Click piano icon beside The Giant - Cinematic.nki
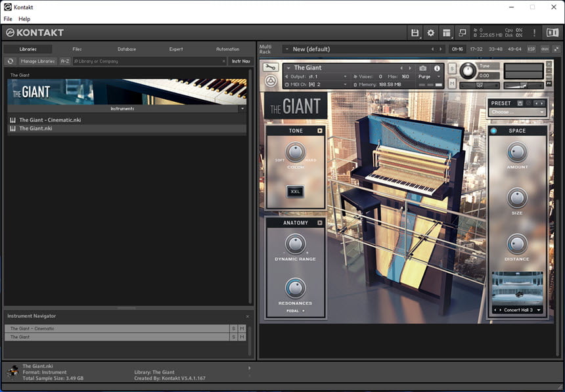 [x=12, y=120]
